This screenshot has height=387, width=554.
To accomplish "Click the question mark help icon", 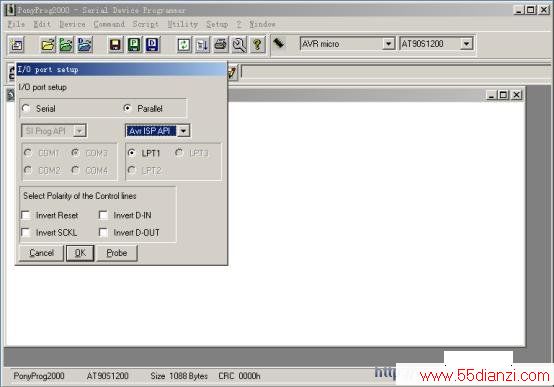I will 258,45.
